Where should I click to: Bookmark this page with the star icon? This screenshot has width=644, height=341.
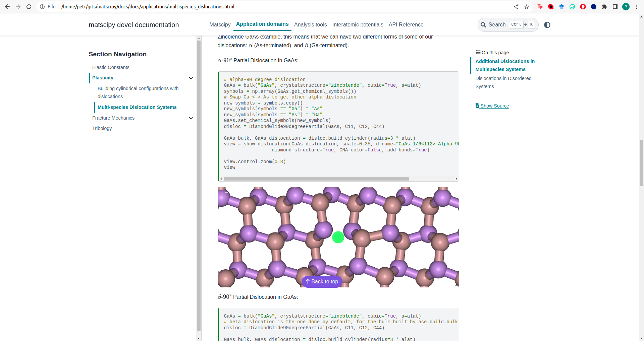click(527, 7)
